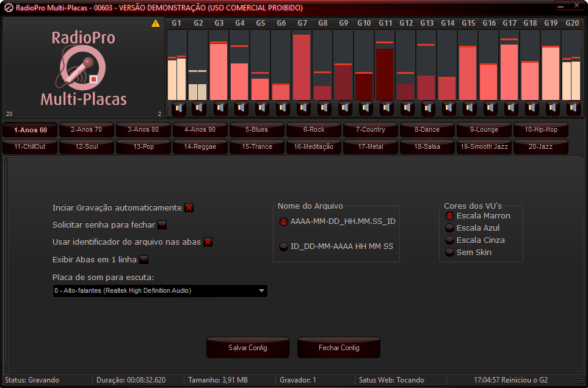Toggle the G19 speaker icon
This screenshot has width=588, height=388.
pos(553,108)
